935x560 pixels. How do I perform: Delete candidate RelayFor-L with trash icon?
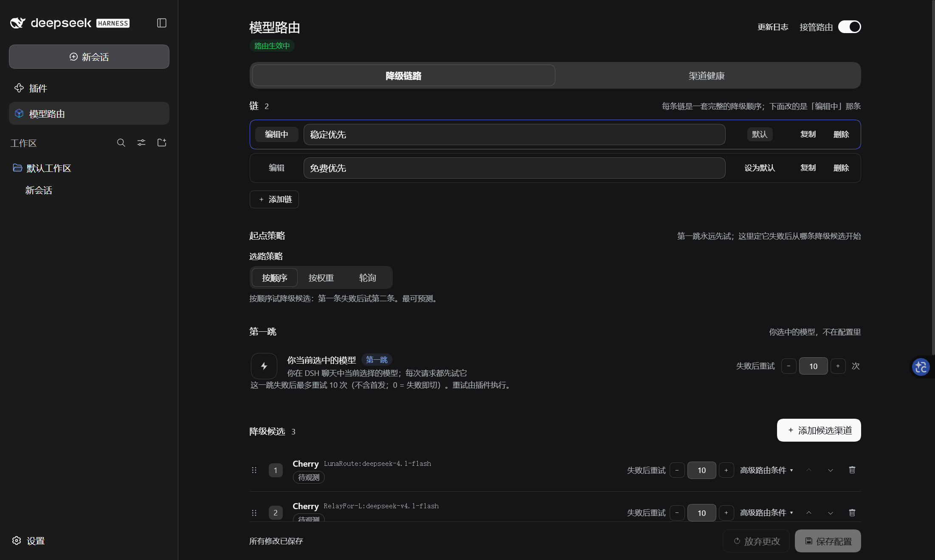(x=852, y=512)
